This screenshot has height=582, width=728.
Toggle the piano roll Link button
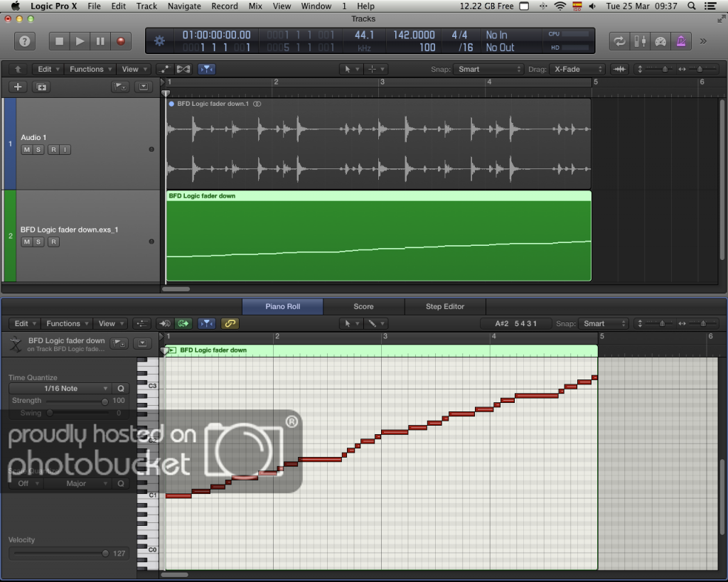click(230, 323)
